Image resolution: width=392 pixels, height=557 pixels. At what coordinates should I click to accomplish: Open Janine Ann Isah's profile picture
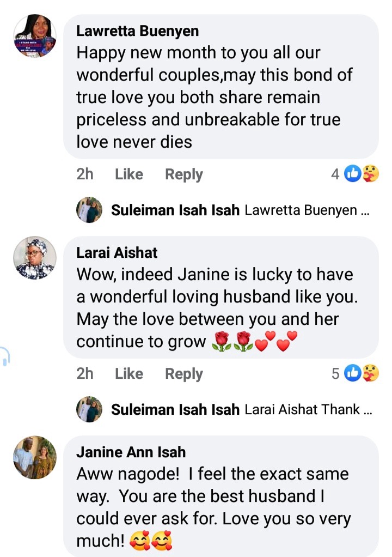tap(35, 457)
